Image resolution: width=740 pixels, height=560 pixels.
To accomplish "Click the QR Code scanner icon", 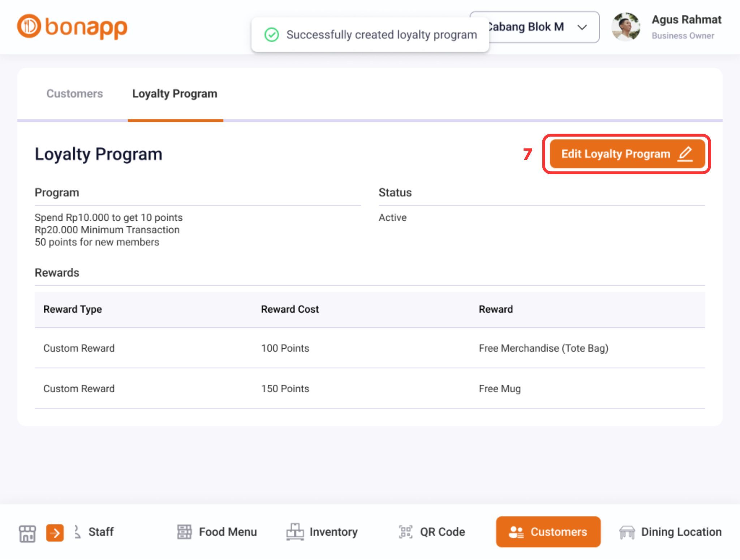I will click(405, 532).
